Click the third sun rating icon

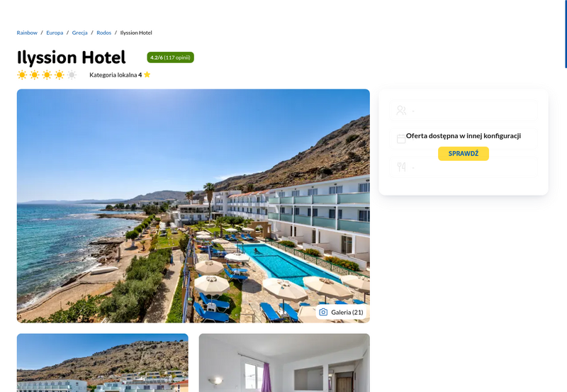pos(47,75)
